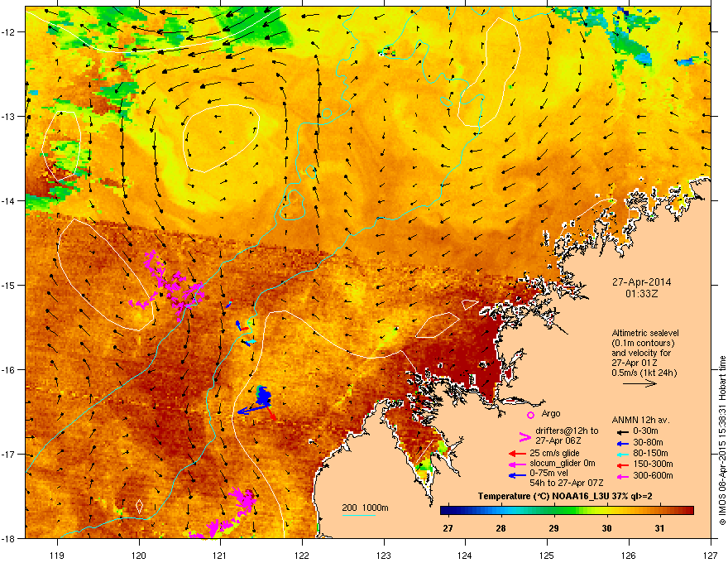Click the 200 1000m bathymetry label
Viewport: 728px width, 563px height.
point(365,508)
